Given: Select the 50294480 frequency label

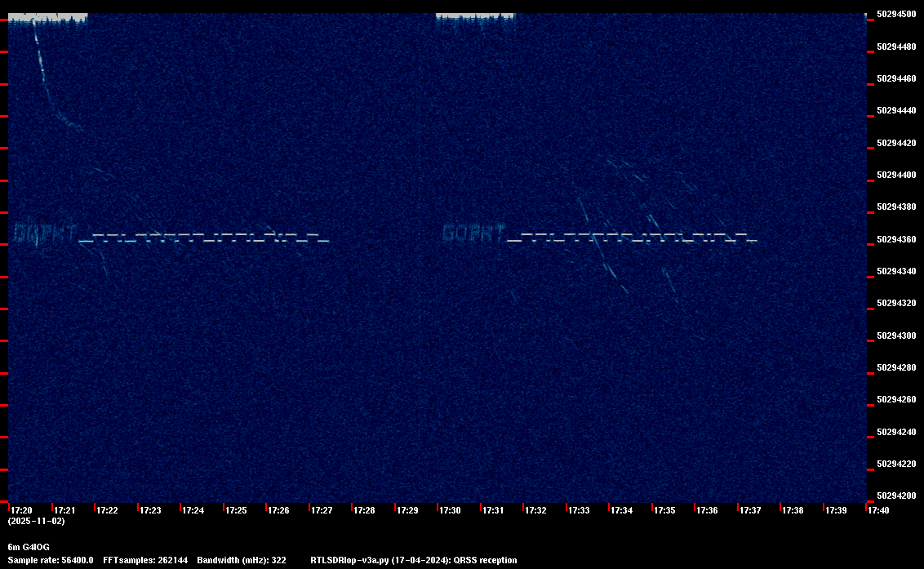Looking at the screenshot, I should coord(897,47).
